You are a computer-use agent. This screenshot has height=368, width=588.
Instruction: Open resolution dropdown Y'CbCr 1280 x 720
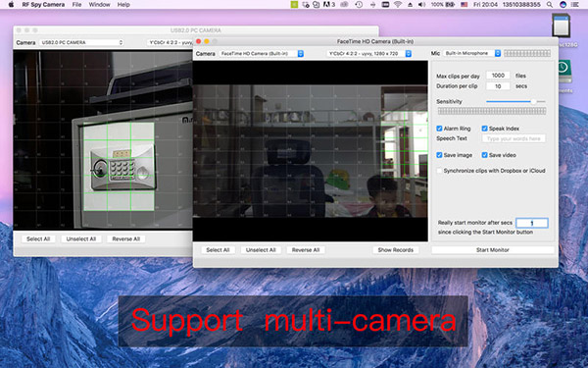pyautogui.click(x=369, y=54)
